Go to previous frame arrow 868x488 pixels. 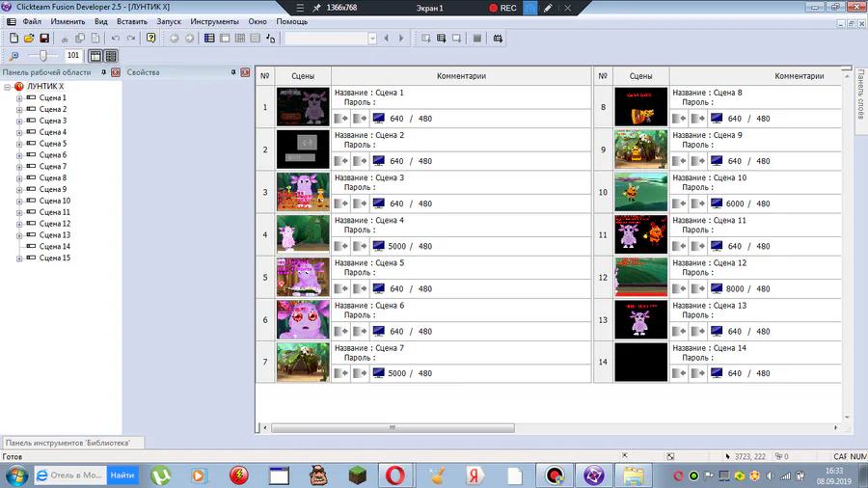point(387,39)
